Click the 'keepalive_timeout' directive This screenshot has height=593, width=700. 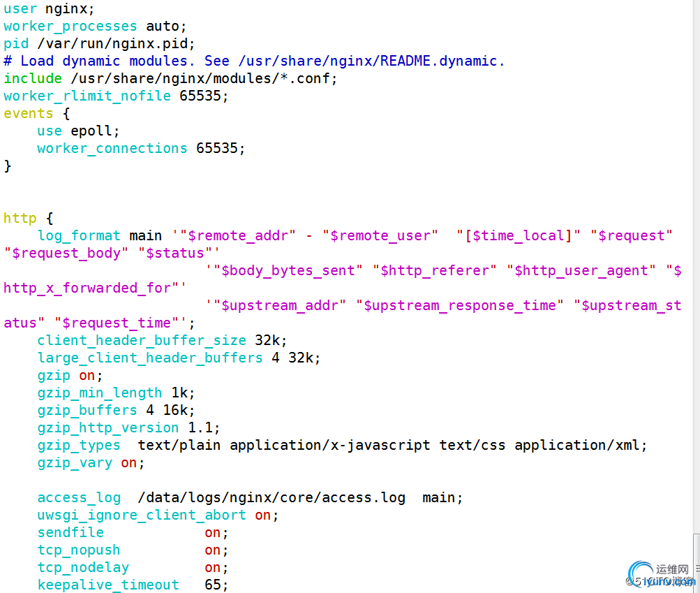[x=108, y=585]
